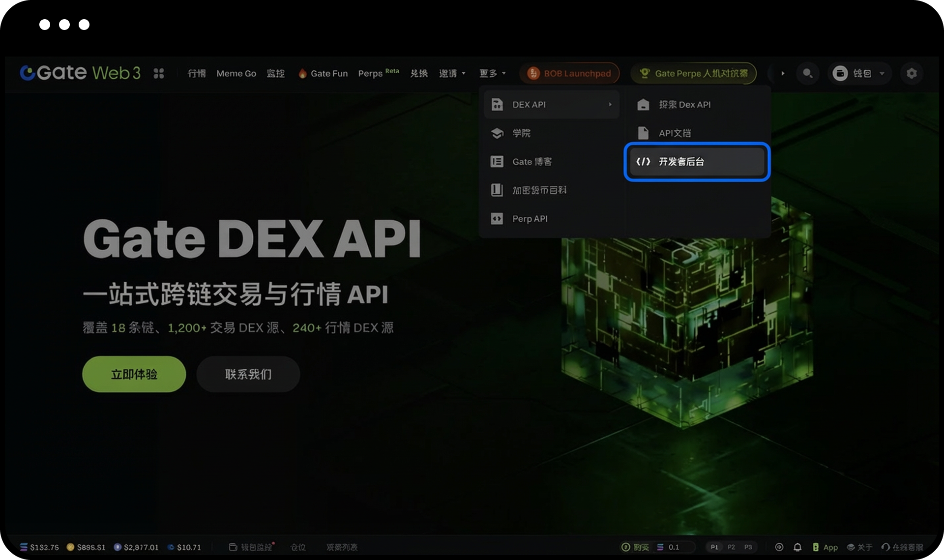Image resolution: width=944 pixels, height=560 pixels.
Task: Click the green 立即体验 button
Action: coord(134,374)
